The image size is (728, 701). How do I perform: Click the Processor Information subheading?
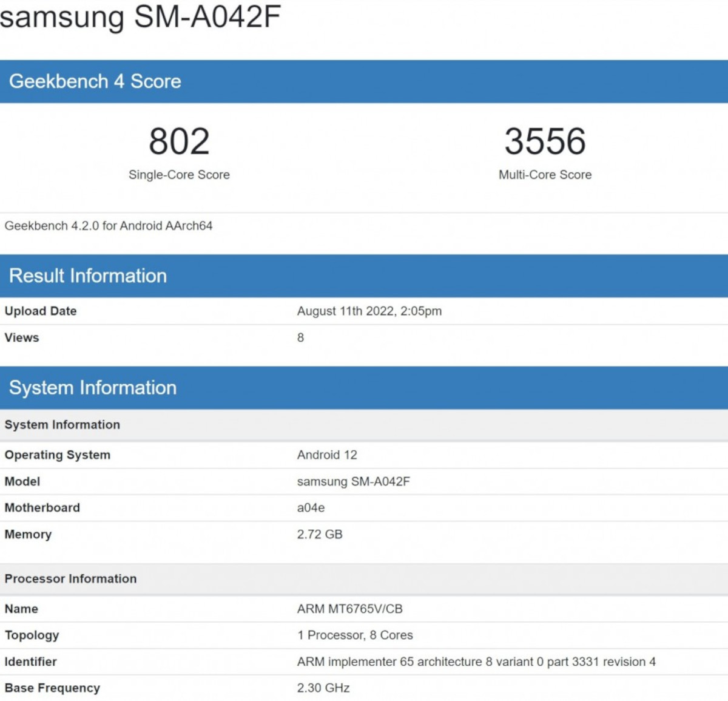click(71, 578)
